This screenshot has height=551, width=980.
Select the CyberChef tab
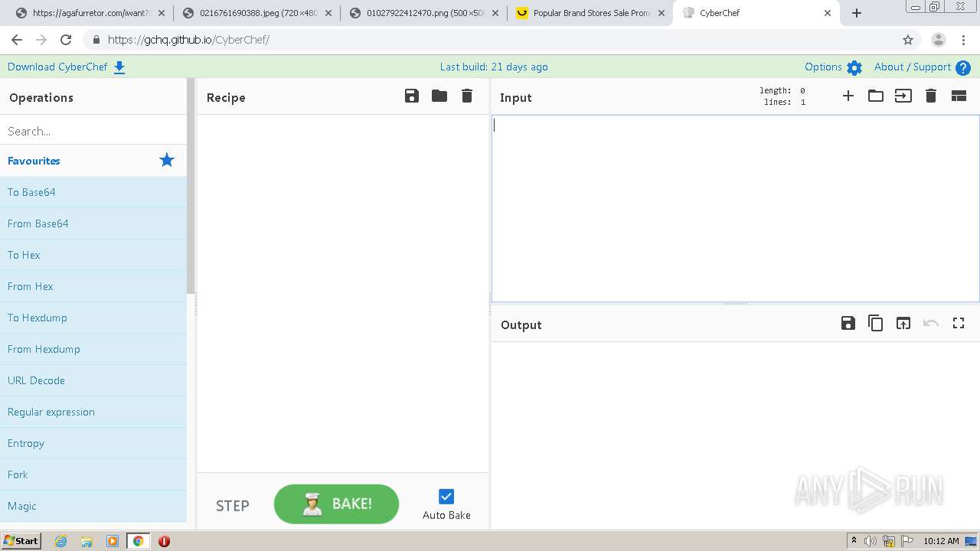(756, 13)
